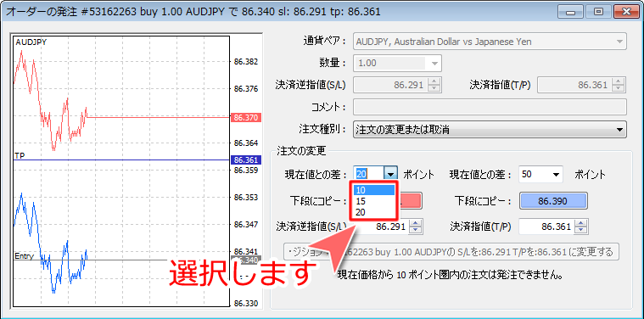This screenshot has width=644, height=319.
Task: Close the order dialog window
Action: coord(625,12)
